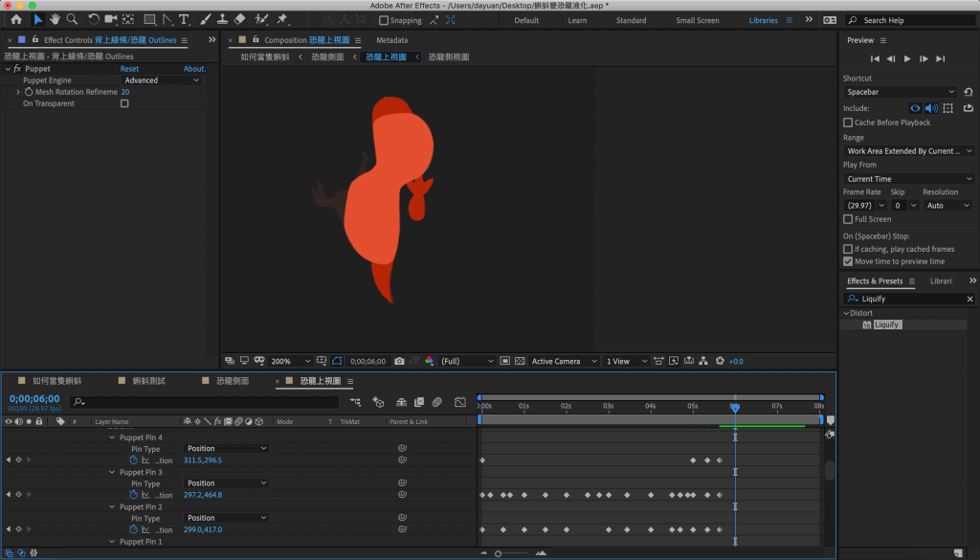Toggle the transparency grid icon

click(520, 361)
